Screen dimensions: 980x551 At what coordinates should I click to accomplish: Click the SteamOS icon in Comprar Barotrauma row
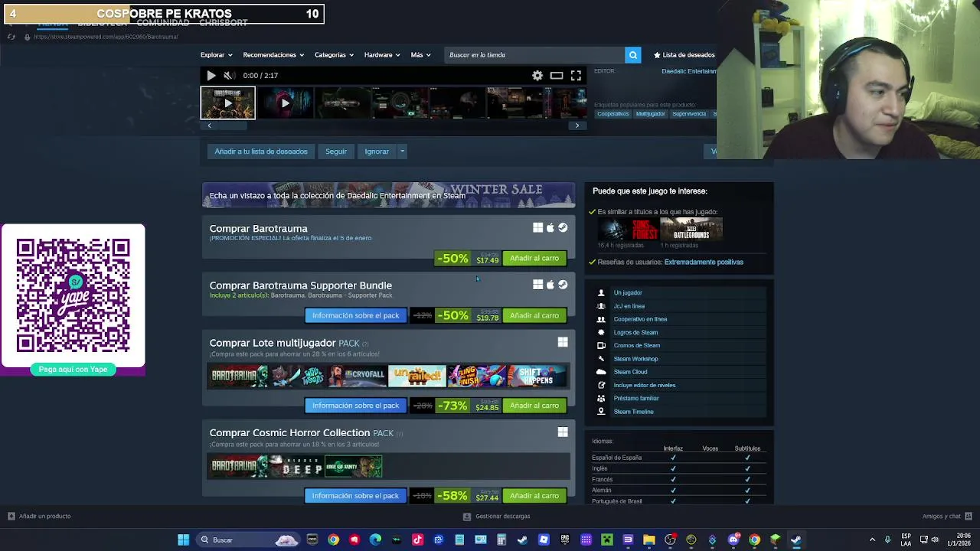point(563,227)
